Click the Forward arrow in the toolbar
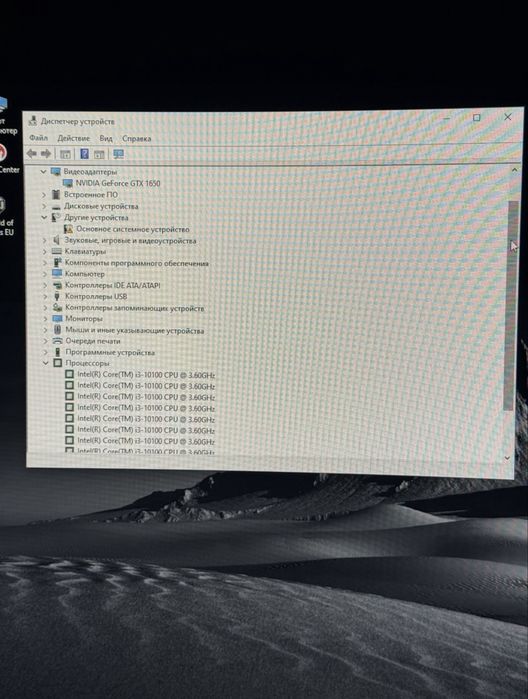Screen dimensions: 528x699 [45, 154]
